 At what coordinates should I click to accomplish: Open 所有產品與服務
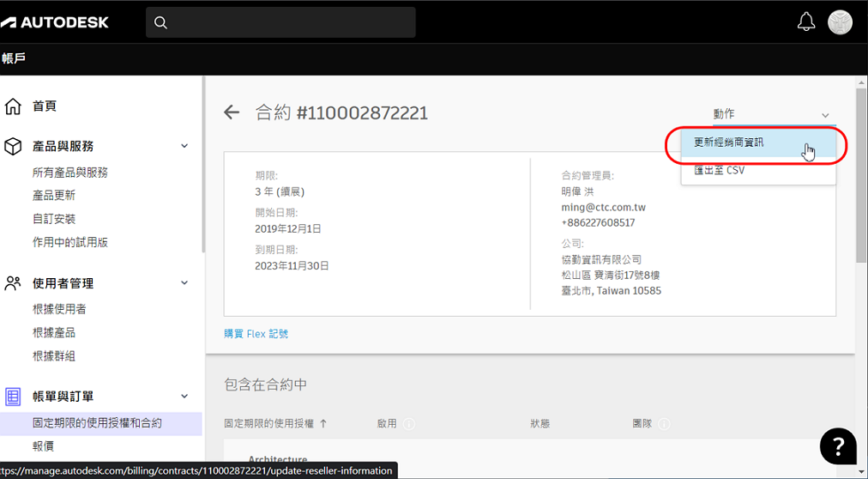tap(69, 173)
